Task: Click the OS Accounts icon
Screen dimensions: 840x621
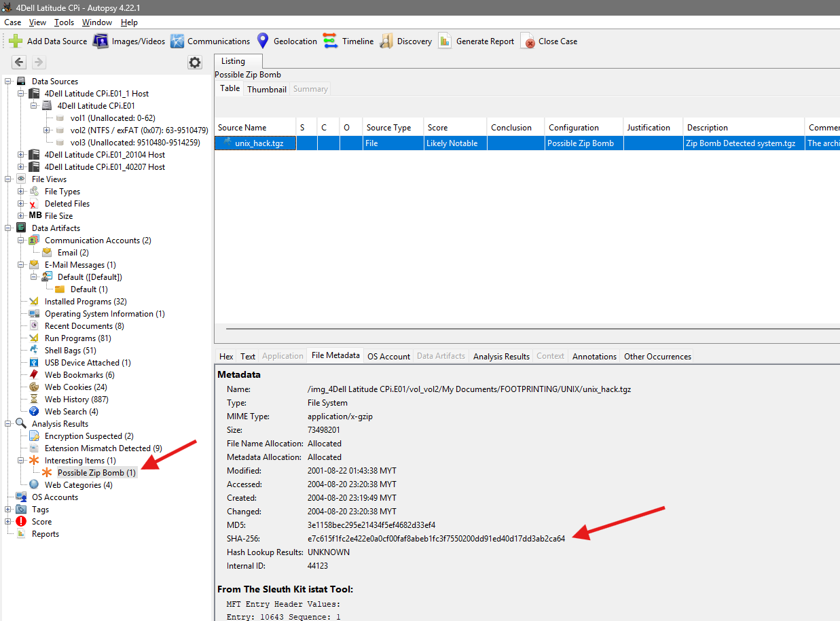Action: pos(21,497)
